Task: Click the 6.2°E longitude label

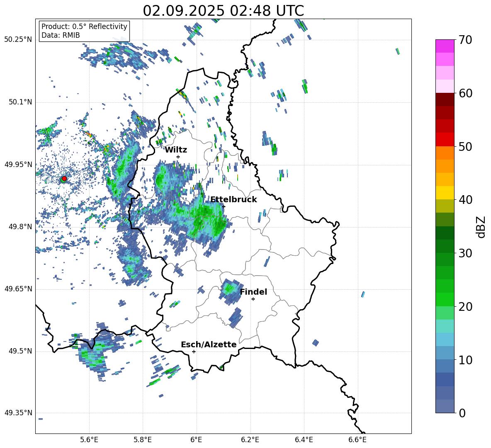Action: (250, 440)
